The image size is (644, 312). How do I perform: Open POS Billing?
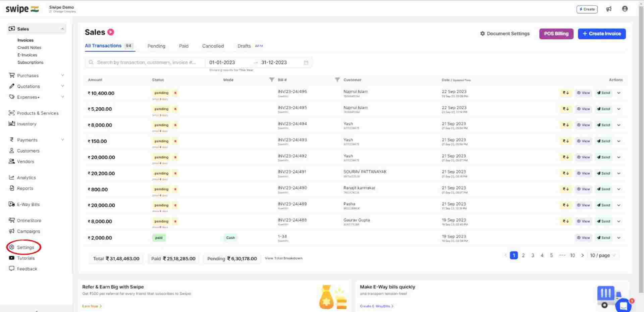coord(556,34)
